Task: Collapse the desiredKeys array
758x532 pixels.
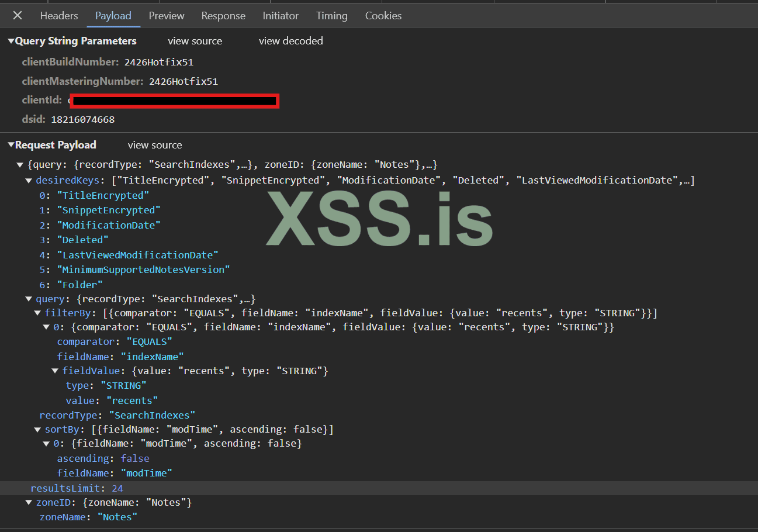Action: (29, 181)
